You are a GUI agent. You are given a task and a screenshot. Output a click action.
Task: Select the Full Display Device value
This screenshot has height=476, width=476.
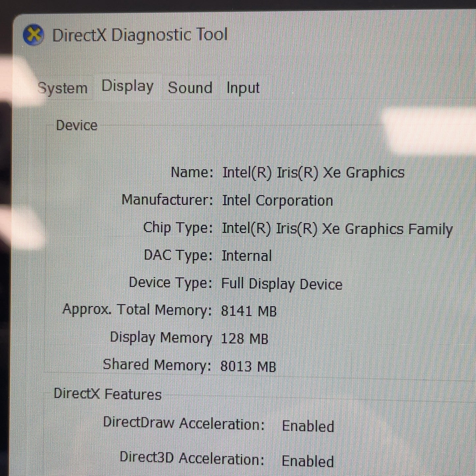pyautogui.click(x=282, y=284)
